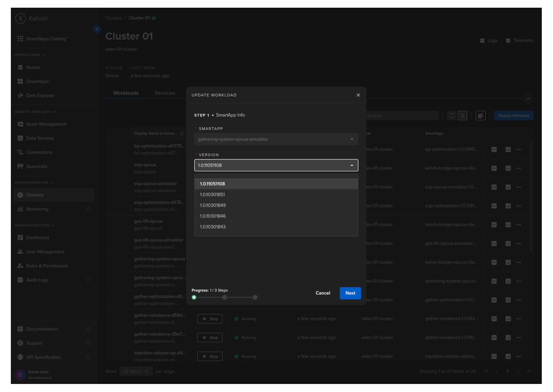Viewport: 553px width, 392px height.
Task: Choose version 1.0.10301843 option
Action: (x=213, y=227)
